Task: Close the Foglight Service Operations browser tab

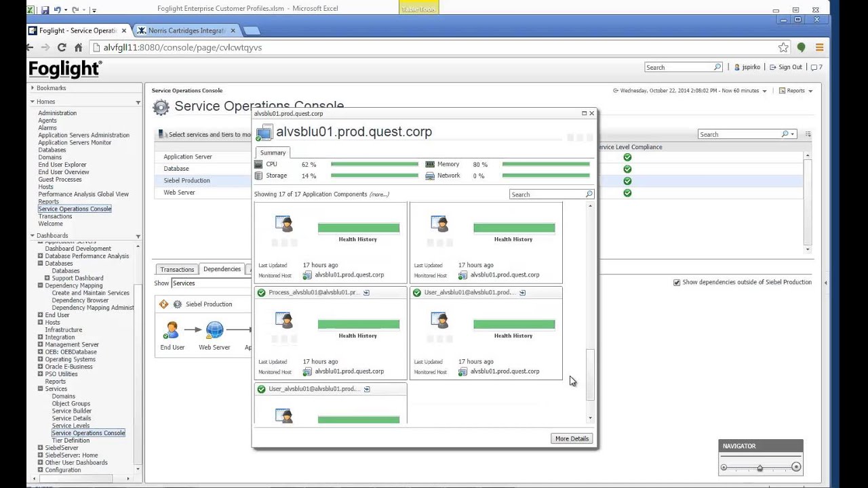Action: 123,30
